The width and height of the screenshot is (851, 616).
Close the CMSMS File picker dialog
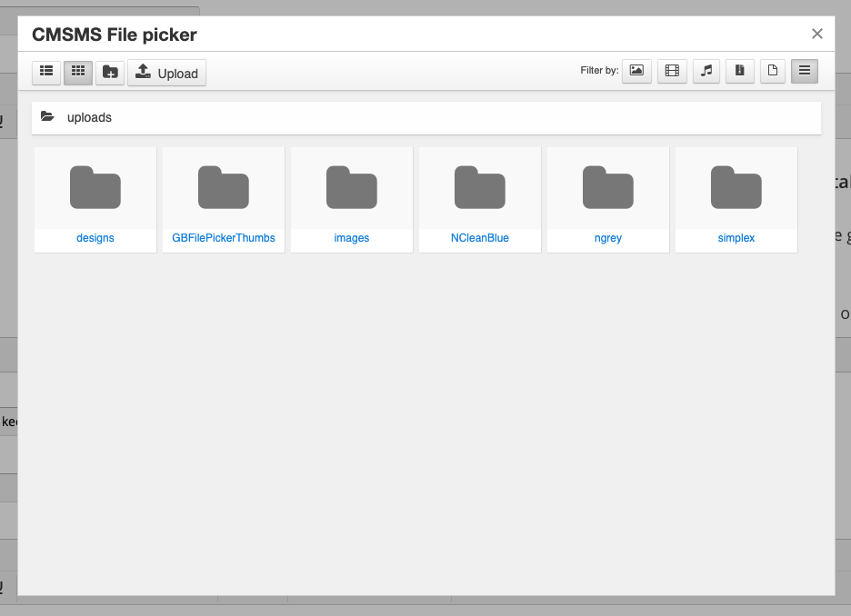(x=816, y=34)
